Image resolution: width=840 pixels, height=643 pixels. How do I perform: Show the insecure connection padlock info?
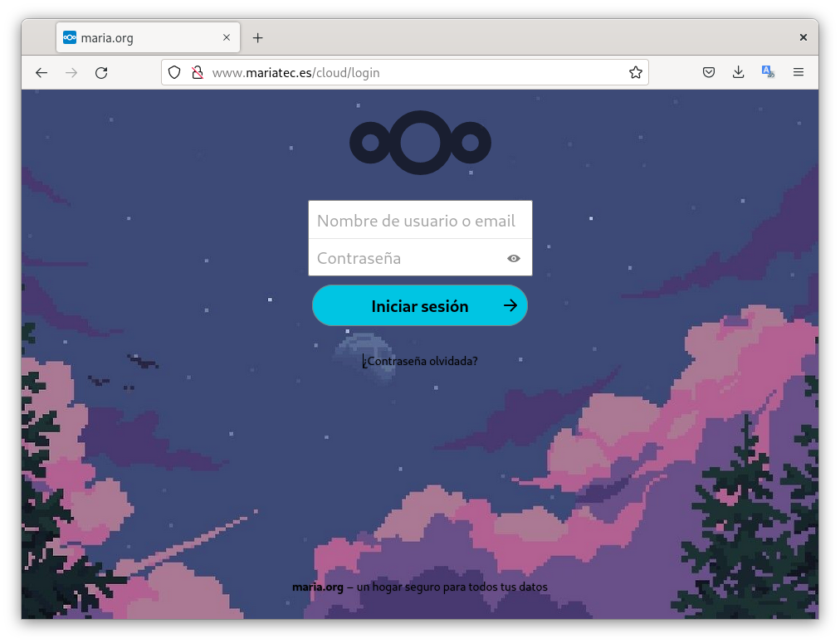click(x=198, y=73)
